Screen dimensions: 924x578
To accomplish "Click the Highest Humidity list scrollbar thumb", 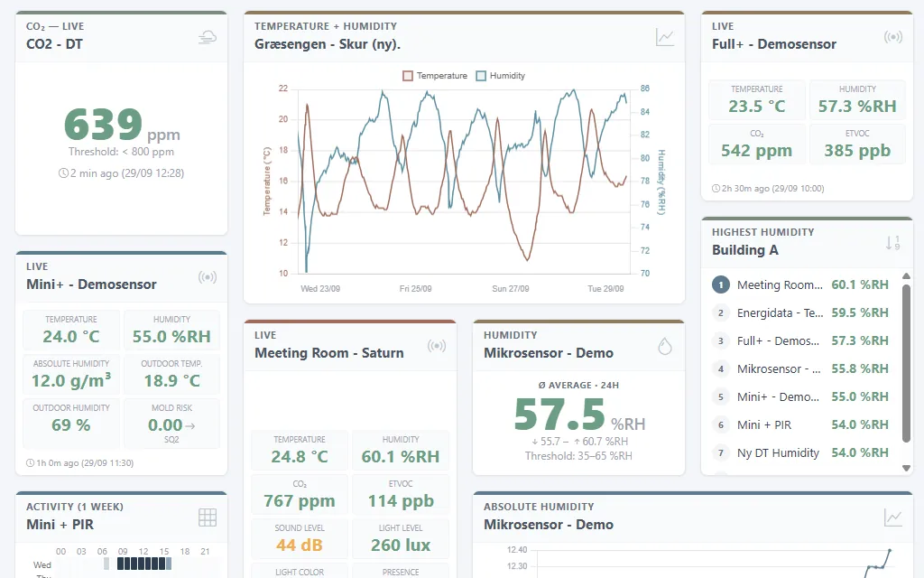I will 906,363.
